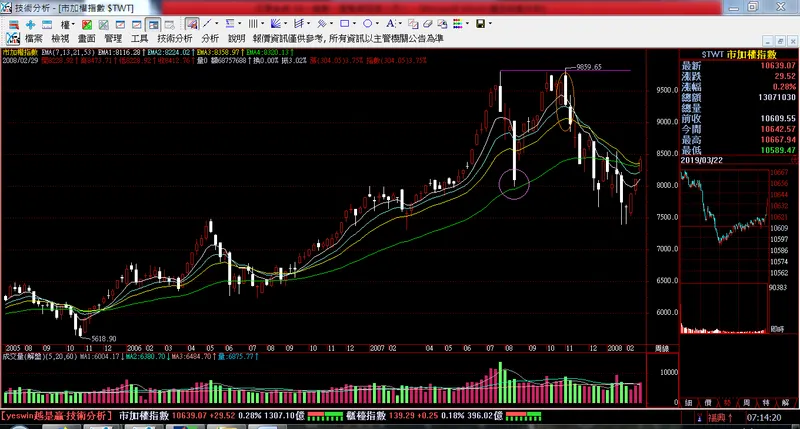Click the EMA(7,13,21,53) indicator label
Image resolution: width=800 pixels, height=429 pixels.
click(68, 52)
